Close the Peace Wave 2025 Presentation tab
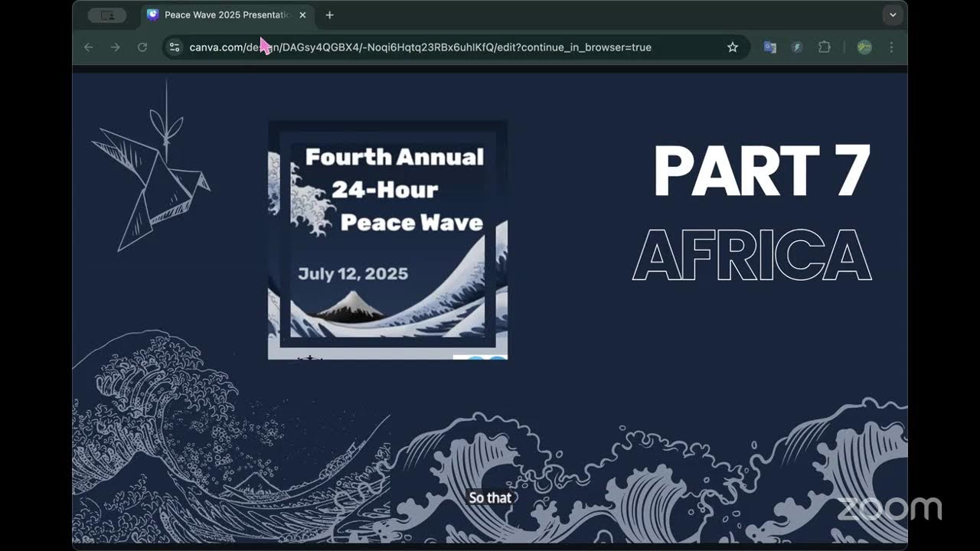Screen dimensions: 980x551 point(302,15)
